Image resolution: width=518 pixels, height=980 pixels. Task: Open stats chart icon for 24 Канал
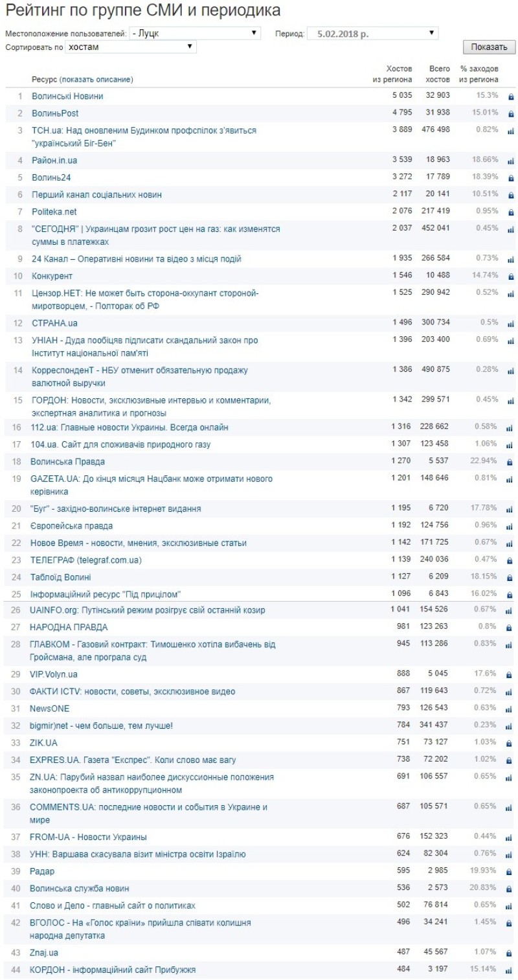coord(510,260)
